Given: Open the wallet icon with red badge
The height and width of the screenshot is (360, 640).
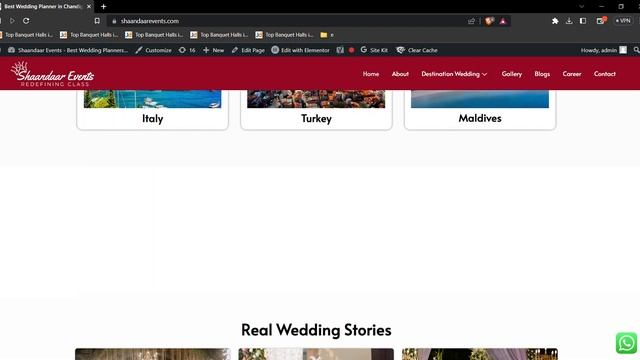Looking at the screenshot, I should 601,21.
